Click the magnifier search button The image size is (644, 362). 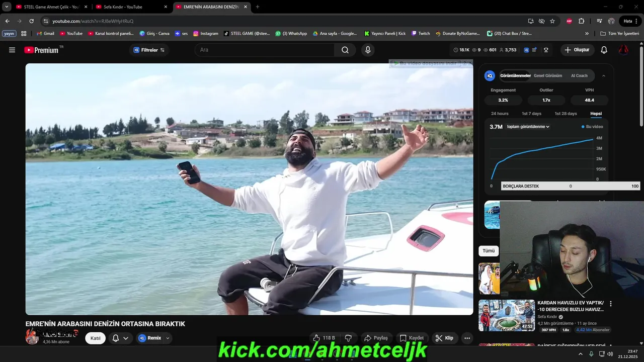345,50
